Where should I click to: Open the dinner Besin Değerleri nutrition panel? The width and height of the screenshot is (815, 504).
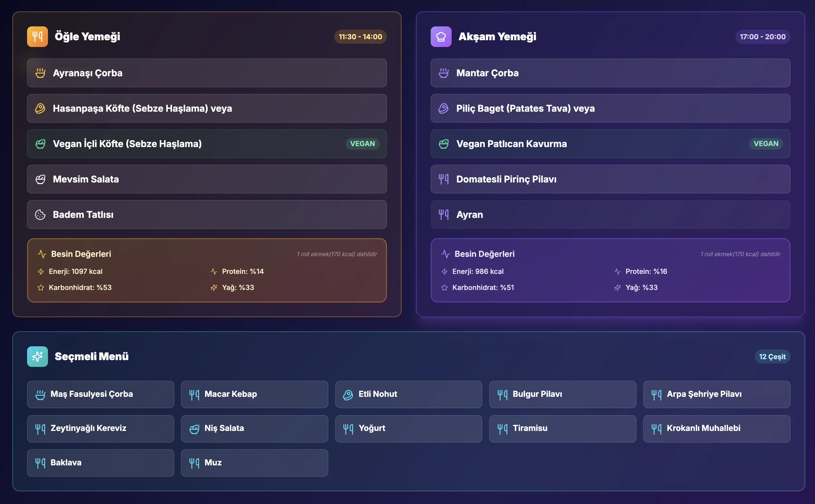tap(610, 270)
